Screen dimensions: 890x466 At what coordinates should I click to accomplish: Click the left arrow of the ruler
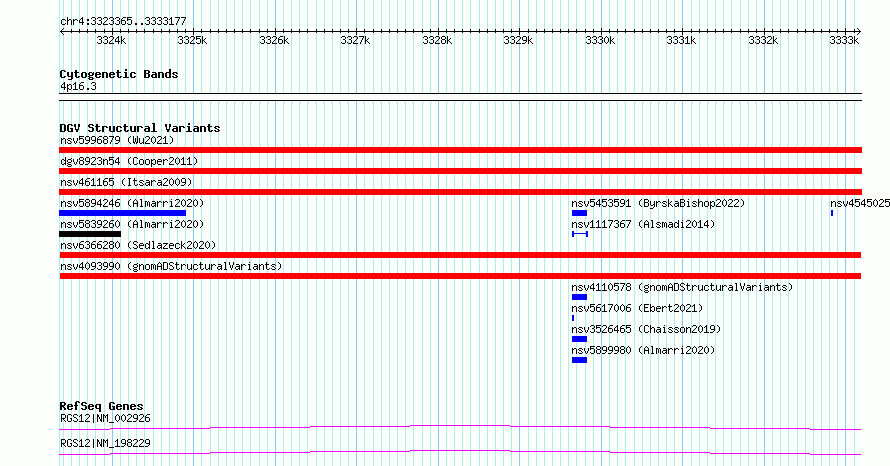coord(62,32)
